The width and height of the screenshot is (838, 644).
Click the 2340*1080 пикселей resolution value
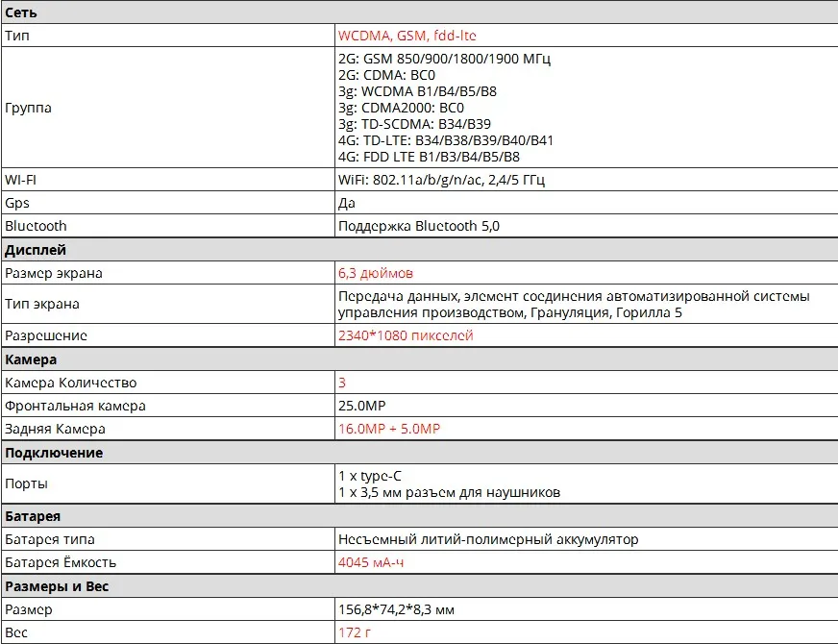(x=406, y=335)
